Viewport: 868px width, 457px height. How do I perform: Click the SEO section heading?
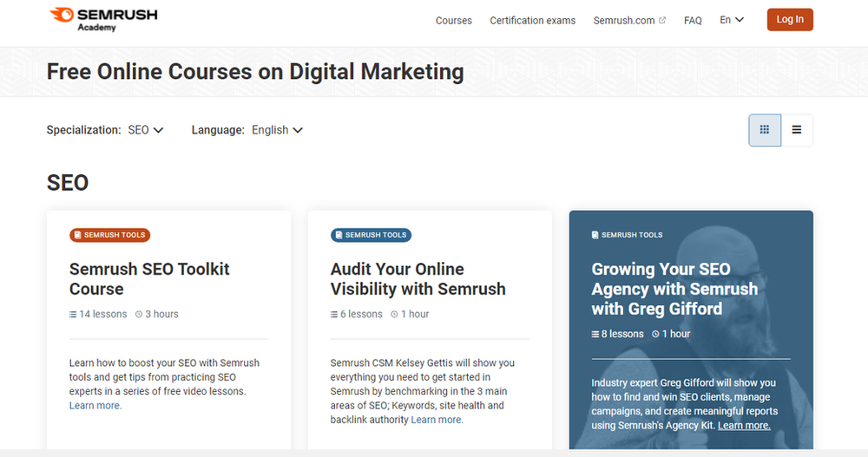68,183
